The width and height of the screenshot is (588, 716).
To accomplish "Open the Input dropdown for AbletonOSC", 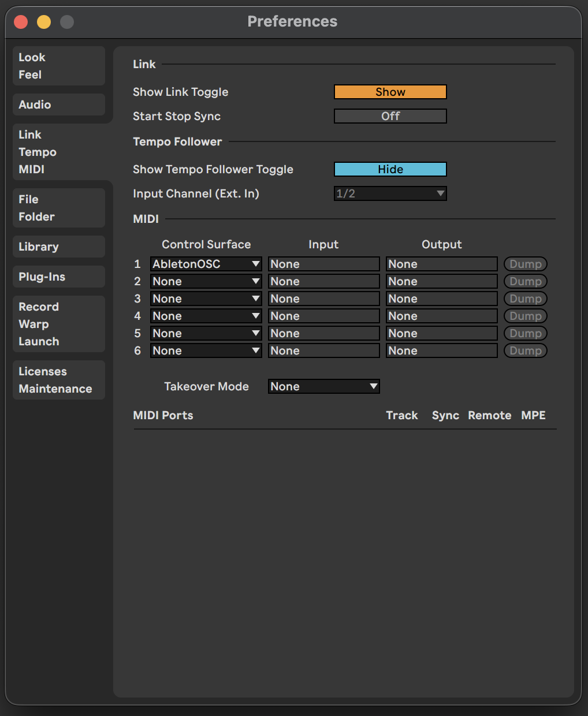I will (323, 264).
